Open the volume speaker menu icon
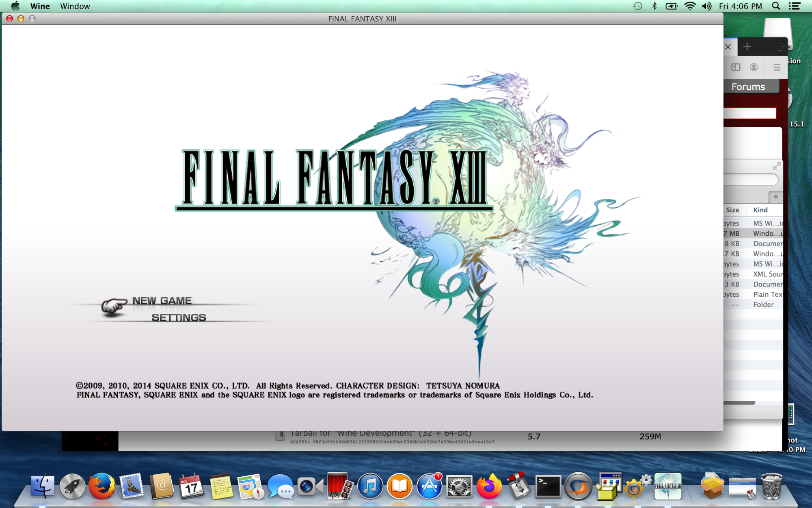The width and height of the screenshot is (812, 508). point(707,6)
